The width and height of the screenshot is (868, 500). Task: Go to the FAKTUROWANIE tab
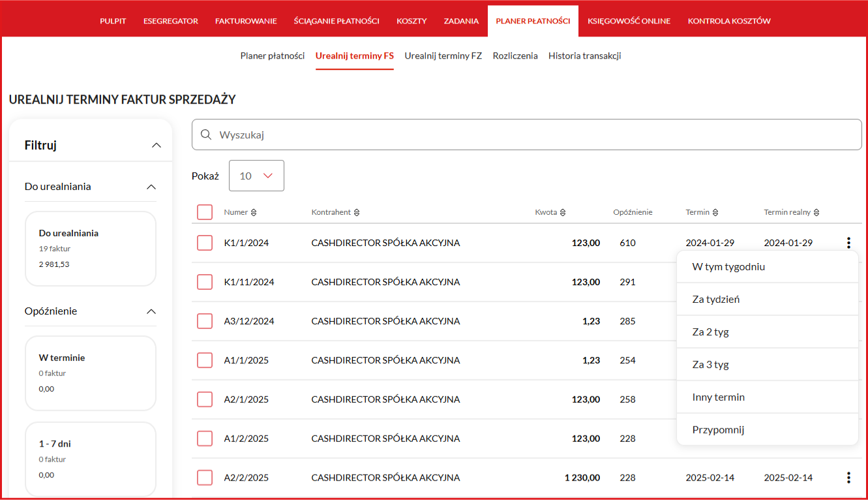point(246,21)
